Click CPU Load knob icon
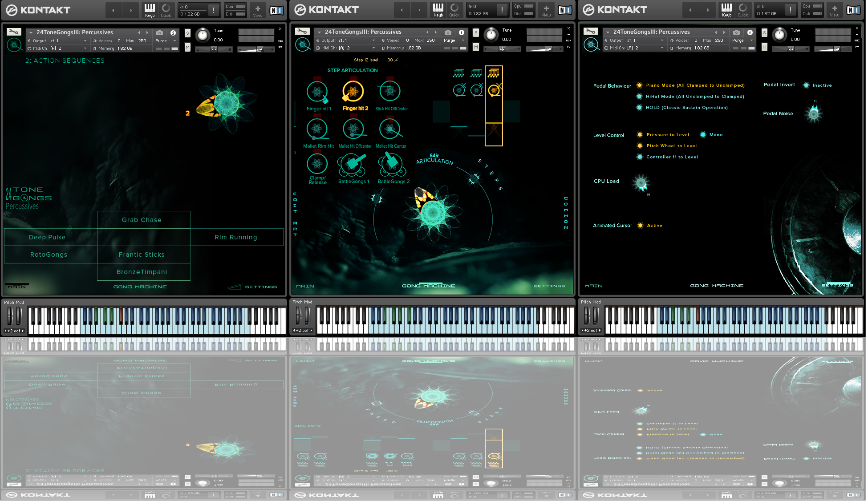 coord(641,182)
